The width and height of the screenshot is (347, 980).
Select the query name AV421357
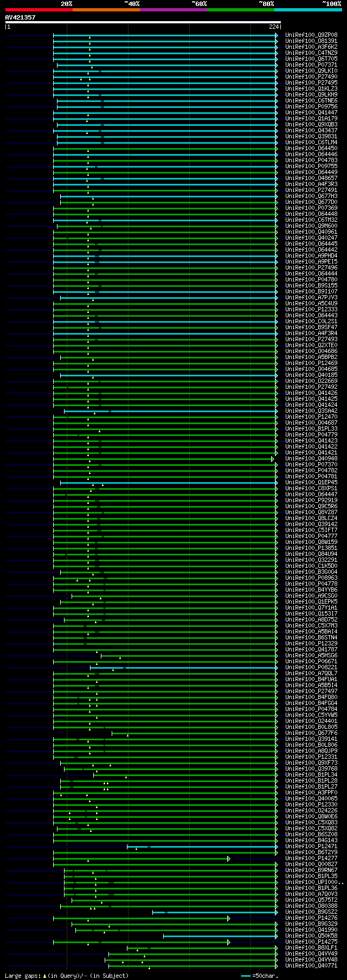point(21,17)
